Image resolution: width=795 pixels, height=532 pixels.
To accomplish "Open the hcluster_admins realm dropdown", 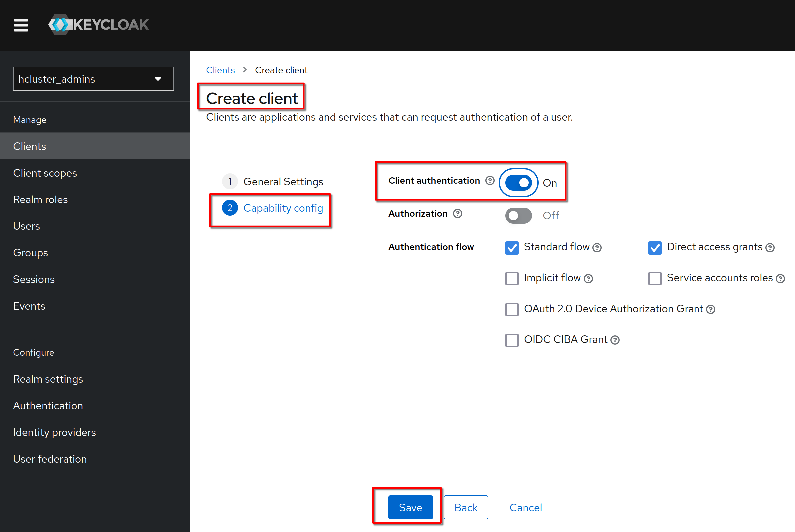I will (93, 79).
